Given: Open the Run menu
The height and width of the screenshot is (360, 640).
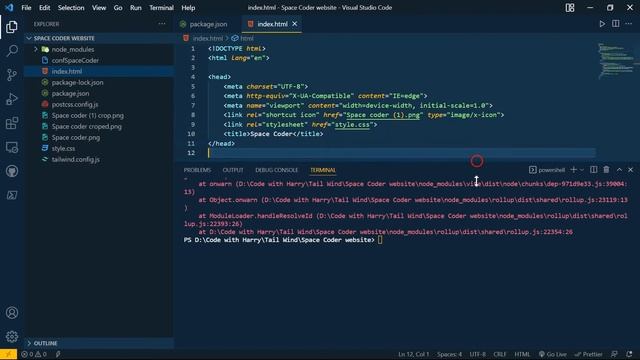Looking at the screenshot, I should [136, 8].
